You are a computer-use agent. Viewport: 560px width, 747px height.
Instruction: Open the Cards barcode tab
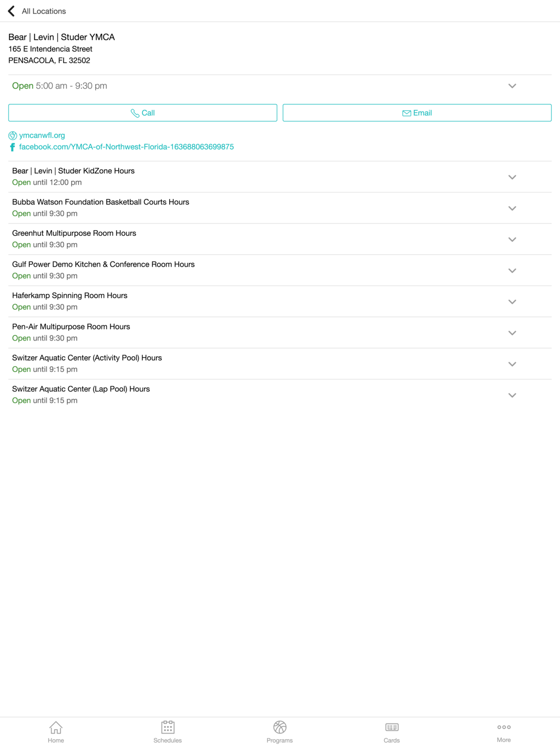click(392, 732)
